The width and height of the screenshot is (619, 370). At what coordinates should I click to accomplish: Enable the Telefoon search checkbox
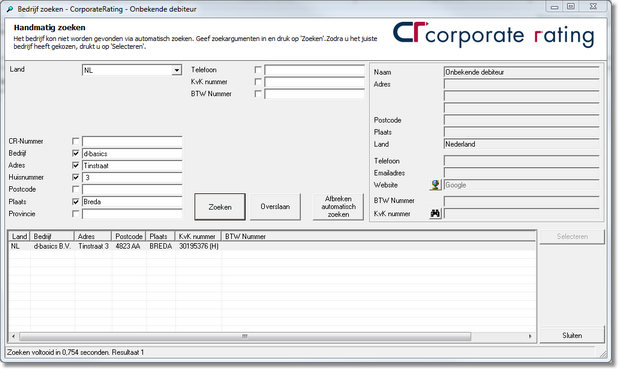coord(258,69)
